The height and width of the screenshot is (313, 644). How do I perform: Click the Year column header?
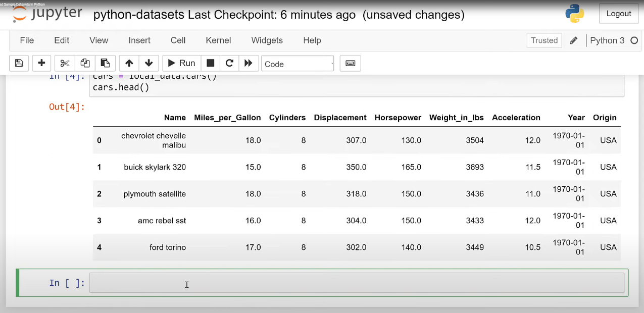pos(576,118)
